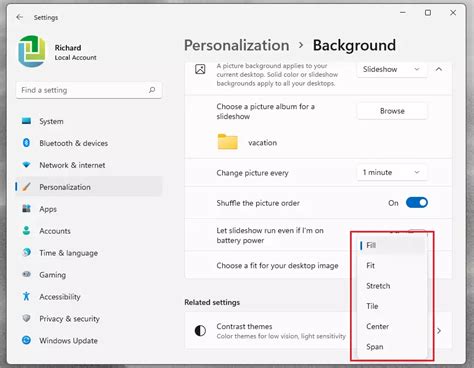
Task: Select Fill fit option
Action: [392, 245]
